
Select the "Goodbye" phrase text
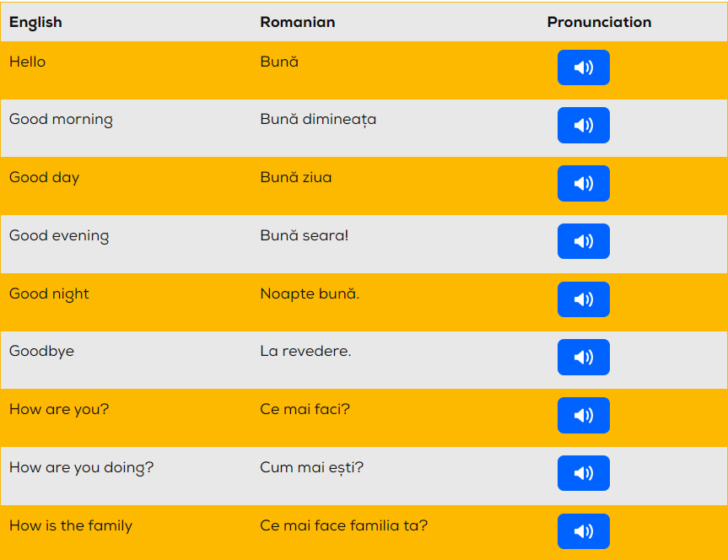click(41, 351)
